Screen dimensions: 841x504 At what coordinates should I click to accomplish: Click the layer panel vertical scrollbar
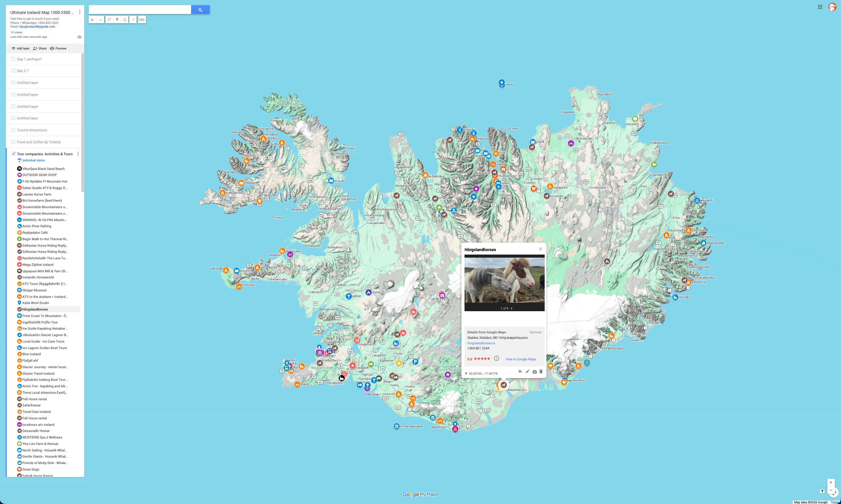click(83, 123)
